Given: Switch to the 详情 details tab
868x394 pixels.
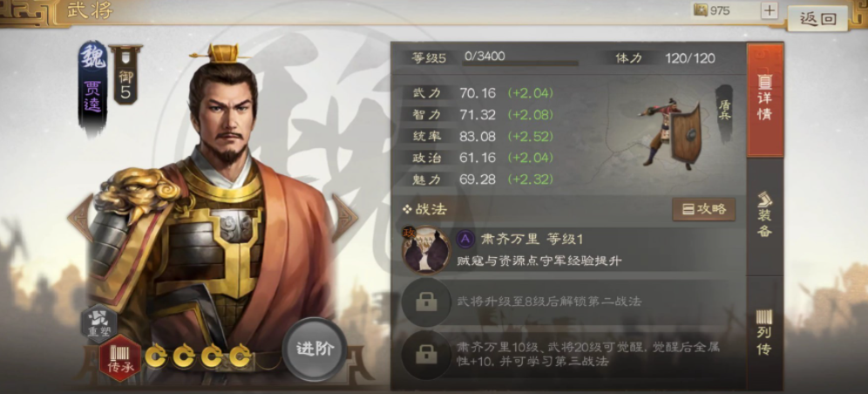Looking at the screenshot, I should [764, 99].
